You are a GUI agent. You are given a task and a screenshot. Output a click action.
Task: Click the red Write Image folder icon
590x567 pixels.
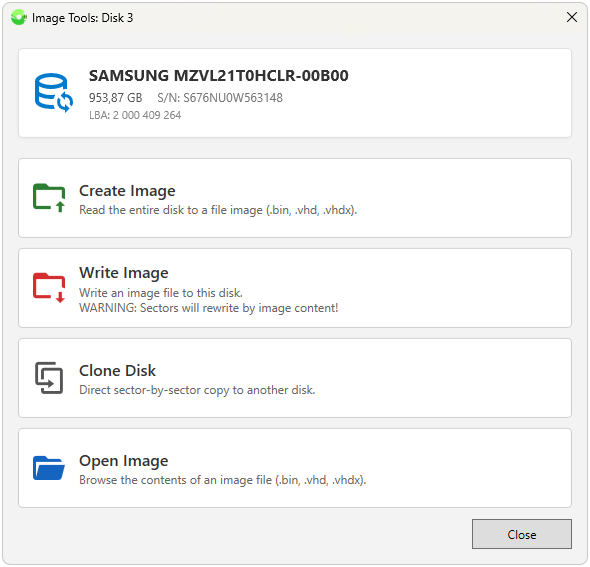[x=49, y=288]
